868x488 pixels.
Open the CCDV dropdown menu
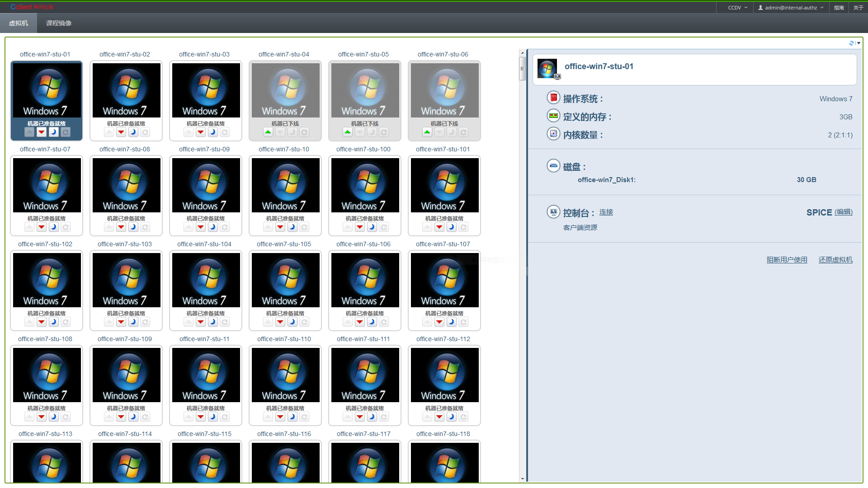[x=737, y=8]
